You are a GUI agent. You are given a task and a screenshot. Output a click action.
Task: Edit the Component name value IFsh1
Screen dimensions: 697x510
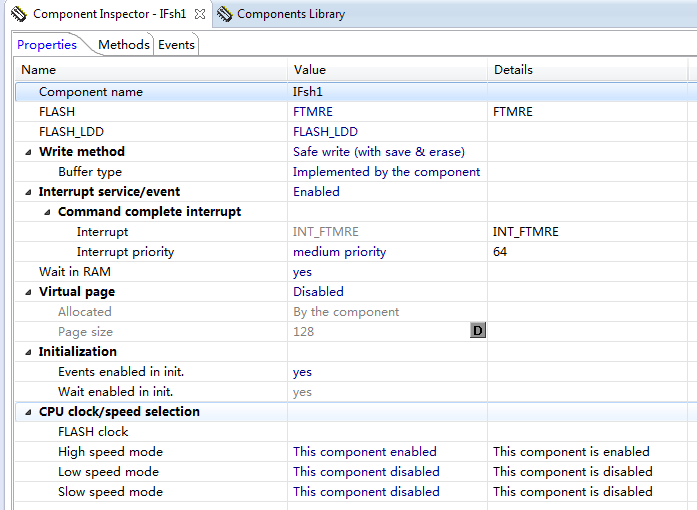coord(309,92)
